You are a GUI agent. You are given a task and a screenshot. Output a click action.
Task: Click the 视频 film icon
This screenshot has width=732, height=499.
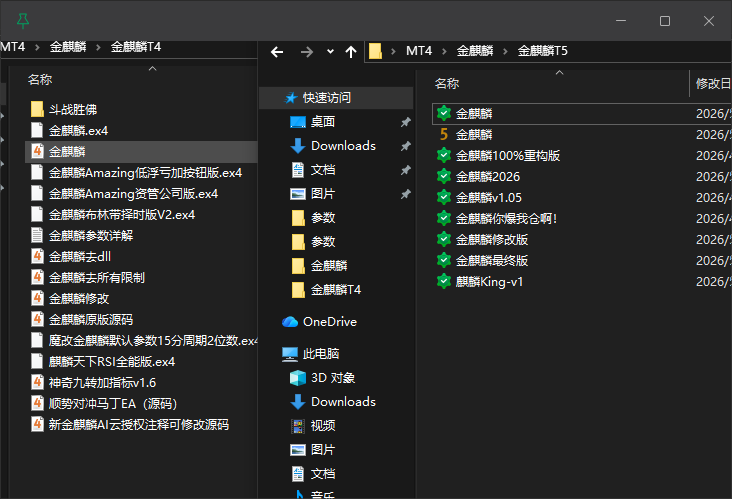tap(298, 426)
